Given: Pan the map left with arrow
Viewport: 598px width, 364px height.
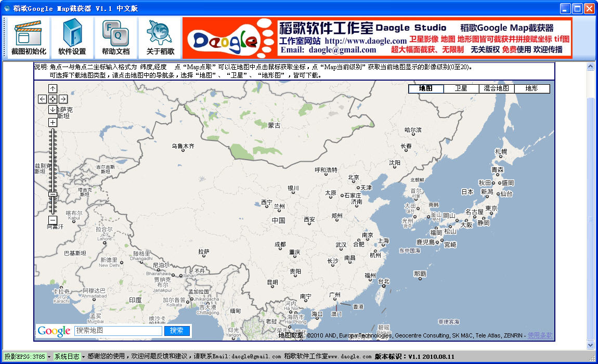Looking at the screenshot, I should 42,99.
